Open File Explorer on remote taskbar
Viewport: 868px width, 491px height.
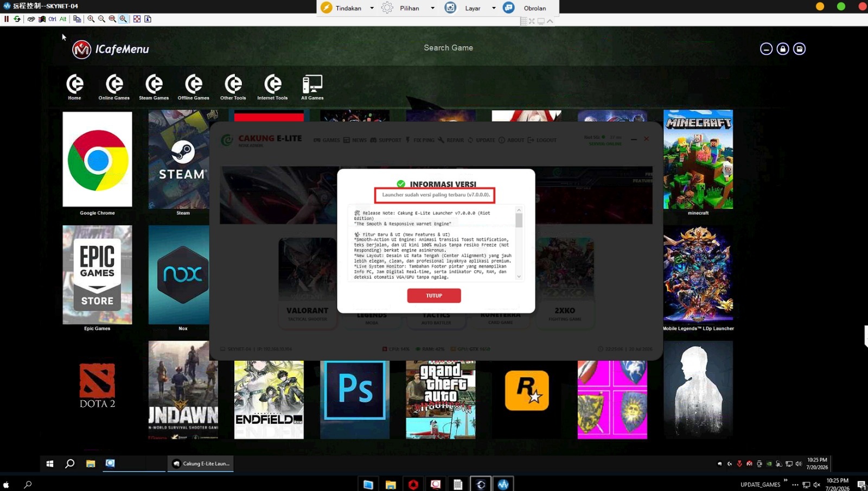pyautogui.click(x=91, y=464)
